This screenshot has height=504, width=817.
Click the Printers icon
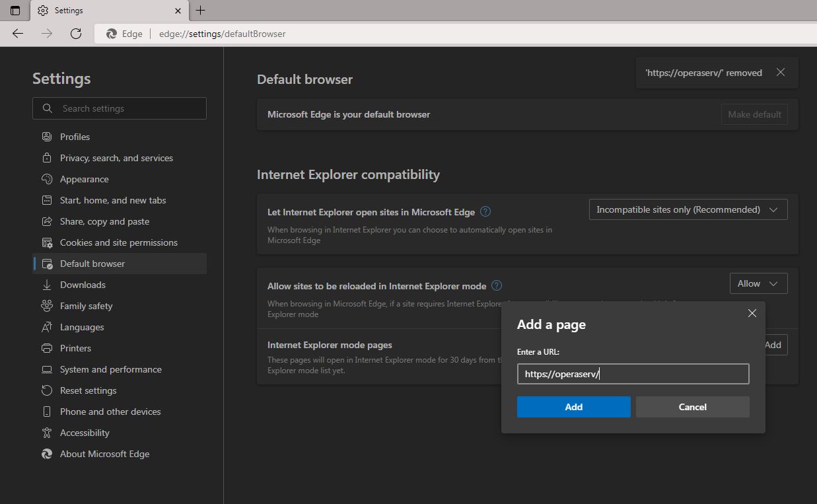pos(47,348)
